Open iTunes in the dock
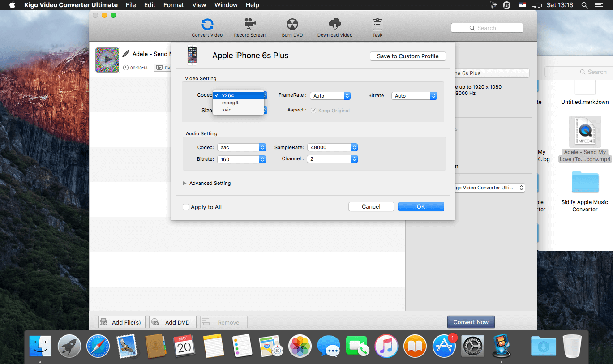Image resolution: width=613 pixels, height=364 pixels. (x=386, y=346)
